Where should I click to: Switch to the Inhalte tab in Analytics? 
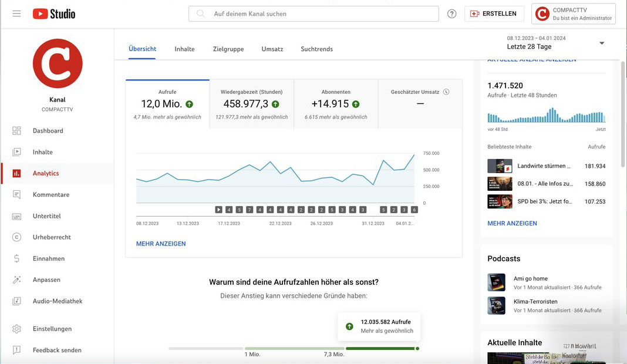click(185, 49)
